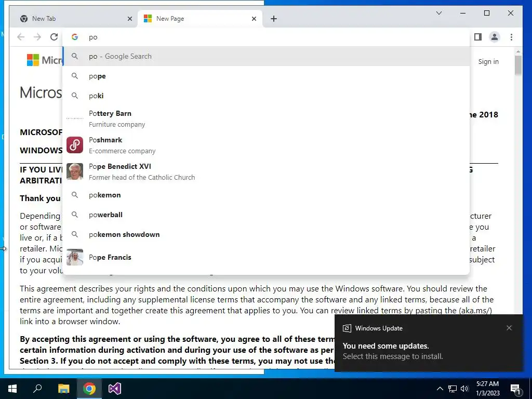Click Chrome icon in taskbar
532x399 pixels.
coord(89,389)
